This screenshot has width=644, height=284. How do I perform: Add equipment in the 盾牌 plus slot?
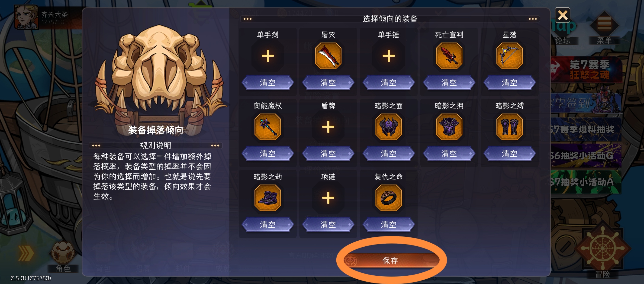click(328, 127)
